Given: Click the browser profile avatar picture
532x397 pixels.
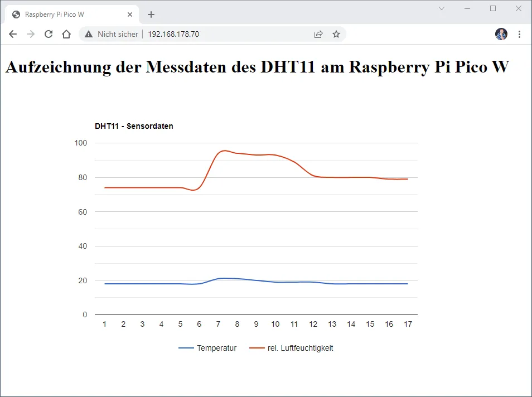Looking at the screenshot, I should click(501, 34).
